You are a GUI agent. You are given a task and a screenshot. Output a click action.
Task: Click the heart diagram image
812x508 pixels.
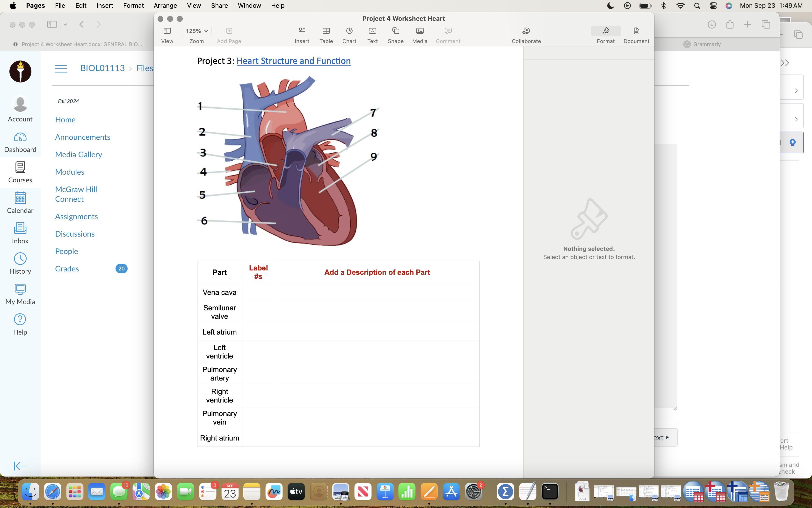tap(288, 161)
